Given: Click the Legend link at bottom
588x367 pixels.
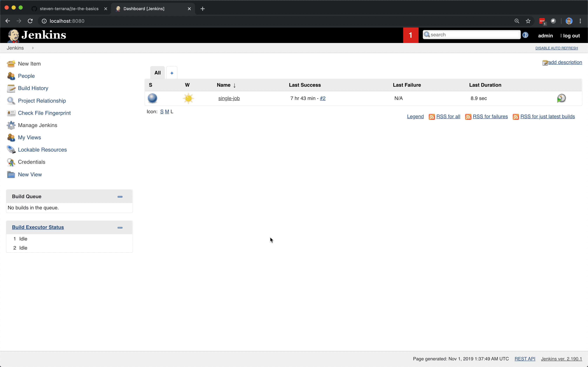Looking at the screenshot, I should coord(415,116).
